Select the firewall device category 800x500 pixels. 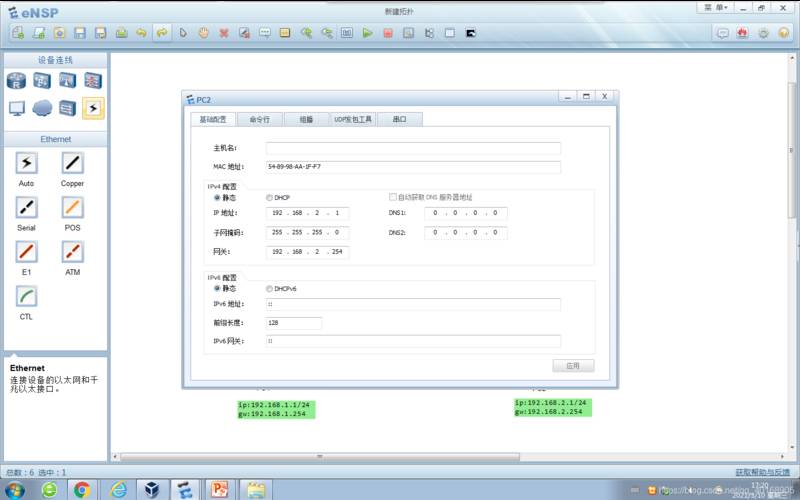[93, 81]
